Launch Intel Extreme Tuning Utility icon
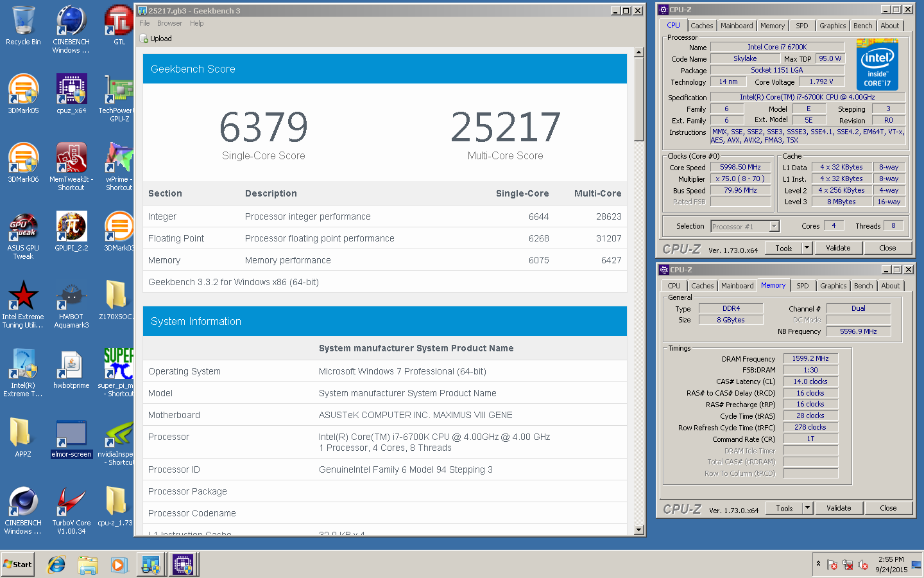This screenshot has width=924, height=578. click(23, 304)
